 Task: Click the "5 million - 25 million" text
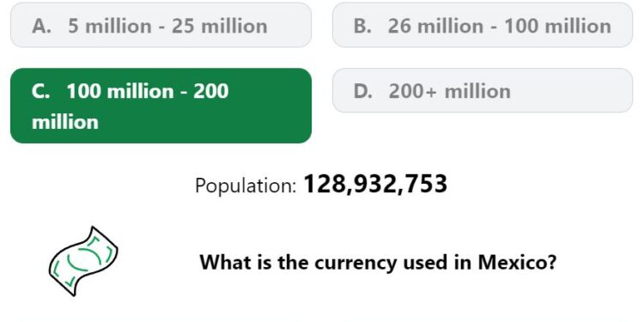167,26
